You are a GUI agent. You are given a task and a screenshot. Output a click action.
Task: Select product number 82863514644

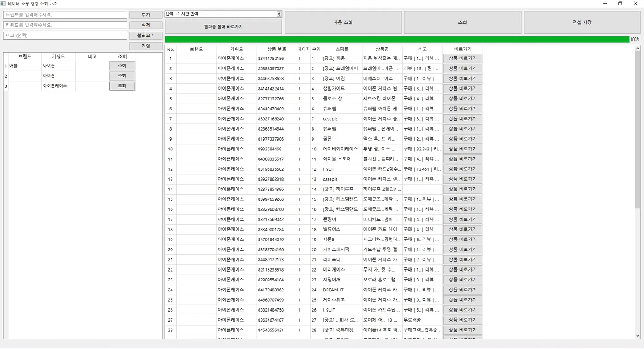[x=277, y=129]
